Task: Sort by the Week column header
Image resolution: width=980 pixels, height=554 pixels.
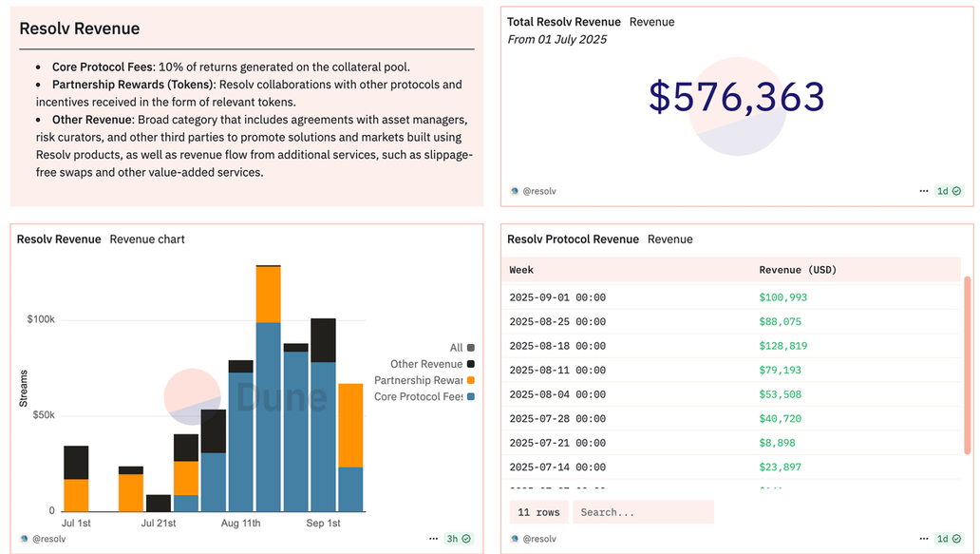Action: (521, 270)
